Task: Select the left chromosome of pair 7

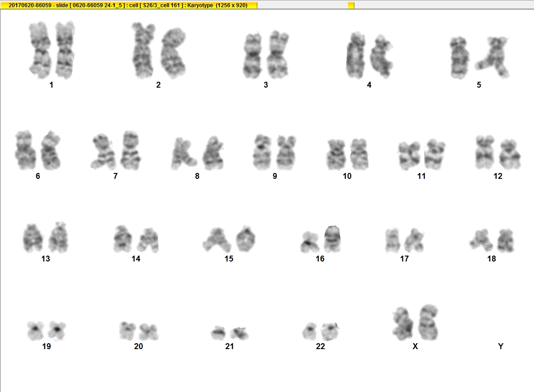Action: tap(104, 152)
